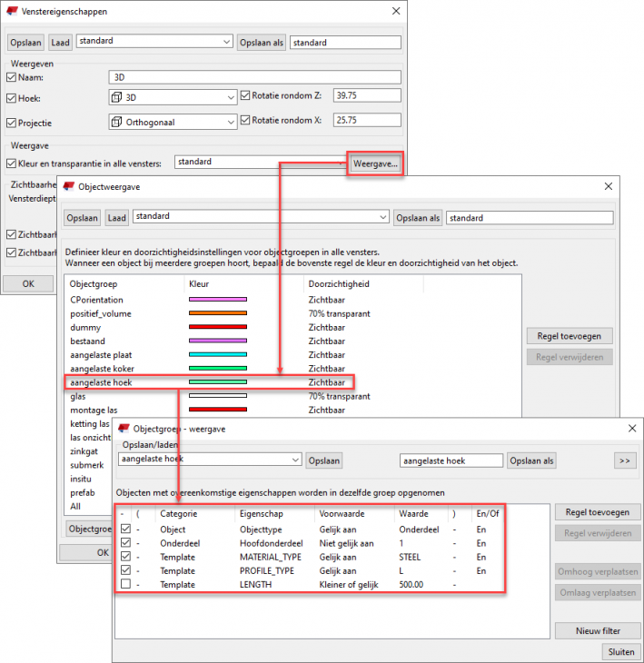Image resolution: width=644 pixels, height=663 pixels.
Task: Click the CPorientation pink color swatch
Action: click(218, 300)
